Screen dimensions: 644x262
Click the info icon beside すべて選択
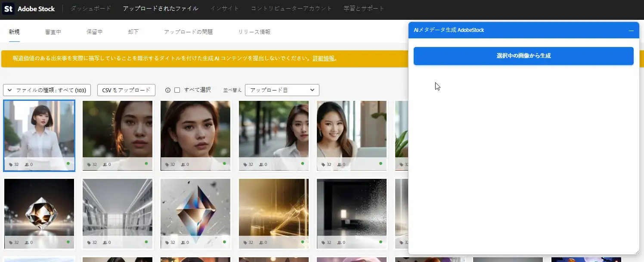pos(168,90)
